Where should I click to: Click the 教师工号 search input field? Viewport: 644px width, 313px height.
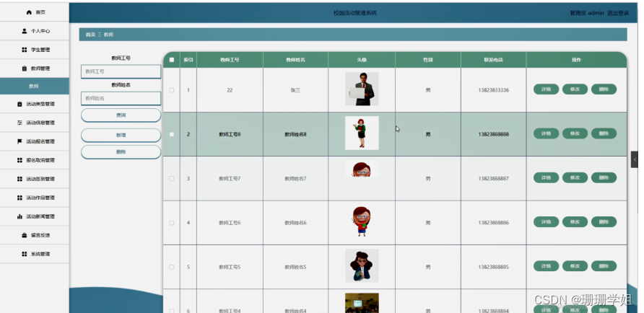(121, 71)
